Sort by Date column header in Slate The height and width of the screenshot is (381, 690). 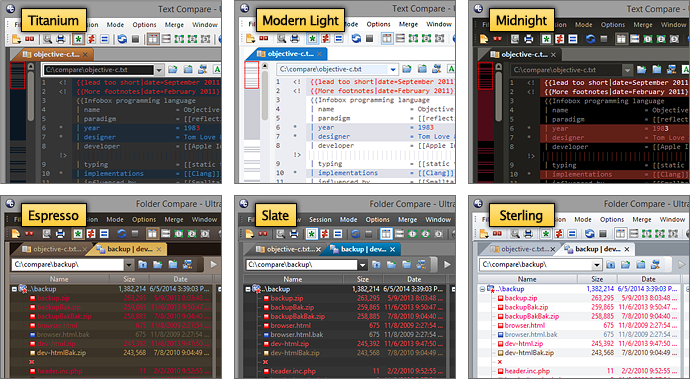[x=414, y=279]
